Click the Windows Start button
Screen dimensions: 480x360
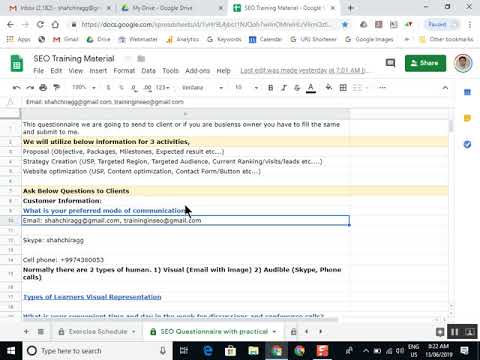[11, 351]
